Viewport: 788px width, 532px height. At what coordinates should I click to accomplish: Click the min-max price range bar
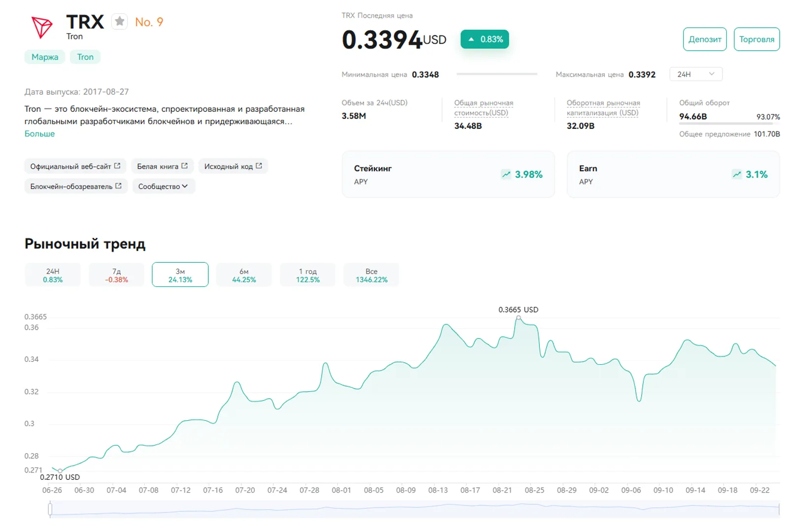(x=497, y=74)
